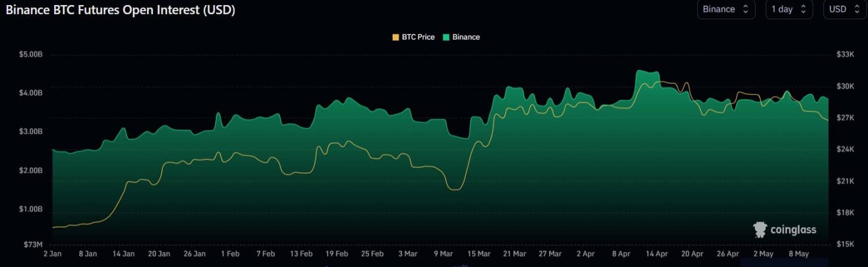Click the 26 Apr date label
This screenshot has width=868, height=267.
pos(727,254)
